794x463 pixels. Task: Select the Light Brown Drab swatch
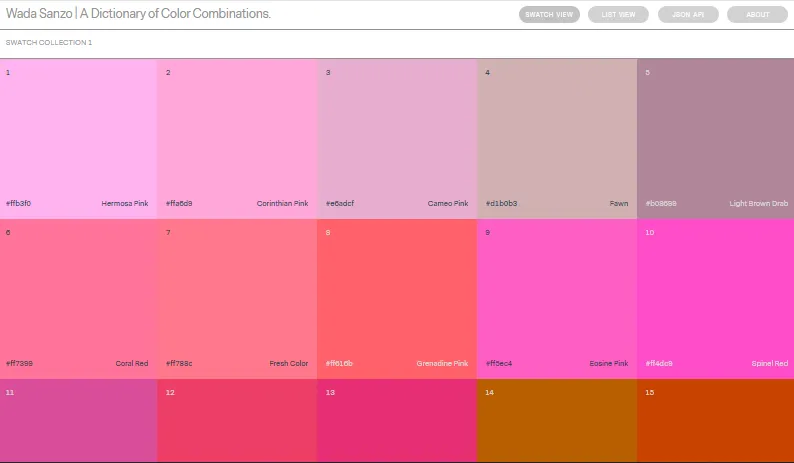click(x=715, y=138)
